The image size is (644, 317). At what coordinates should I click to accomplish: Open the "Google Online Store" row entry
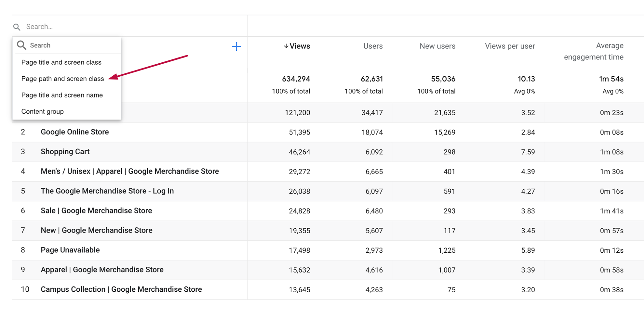click(74, 132)
